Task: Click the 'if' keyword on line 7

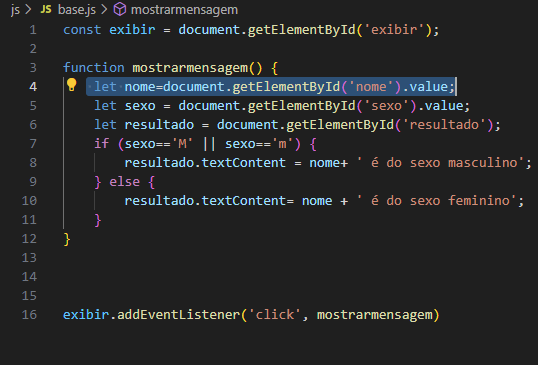Action: 102,143
